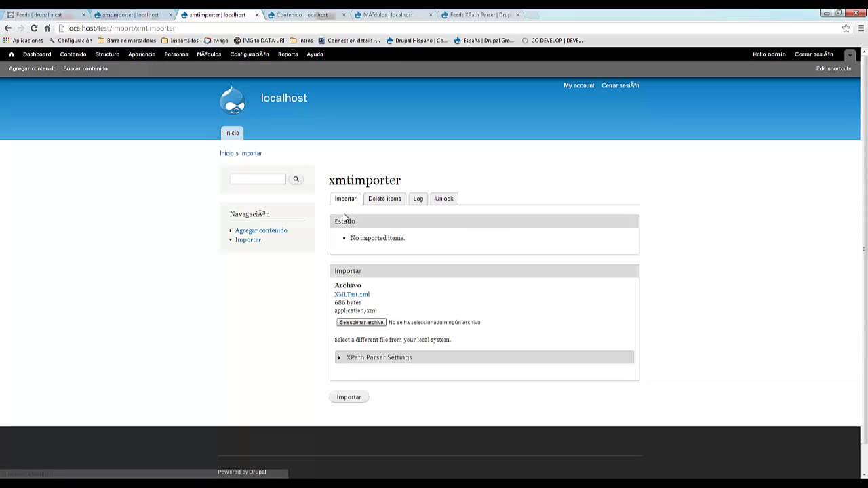
Task: Close the Feeds drupalia.cat tab
Action: [83, 15]
